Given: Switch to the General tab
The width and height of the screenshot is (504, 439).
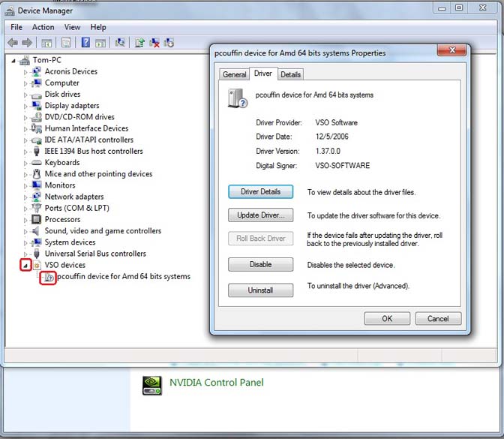Looking at the screenshot, I should 235,74.
